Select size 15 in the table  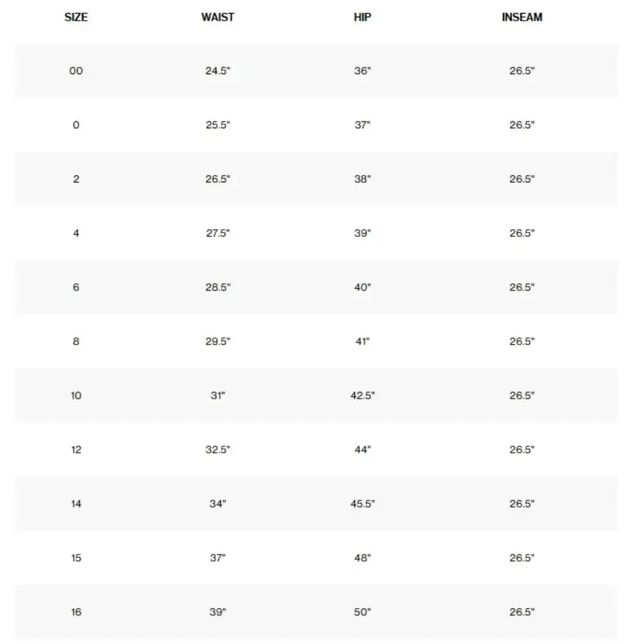point(76,558)
